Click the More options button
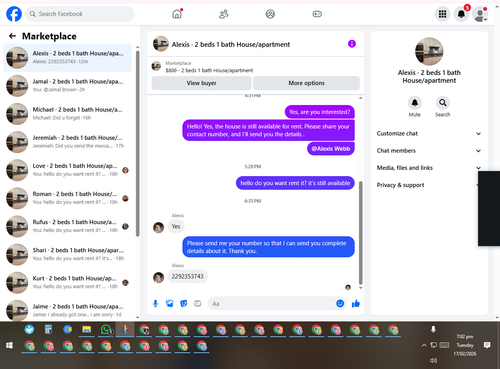The width and height of the screenshot is (500, 369). pos(306,83)
